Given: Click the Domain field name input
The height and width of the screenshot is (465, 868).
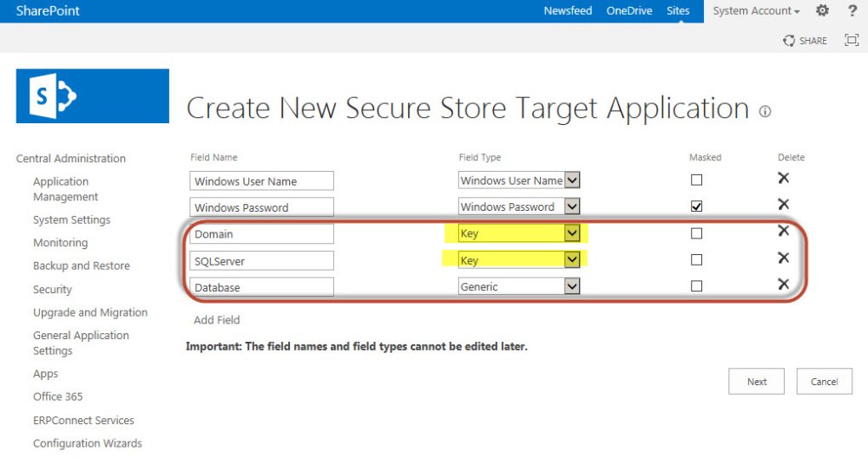Looking at the screenshot, I should pos(261,233).
